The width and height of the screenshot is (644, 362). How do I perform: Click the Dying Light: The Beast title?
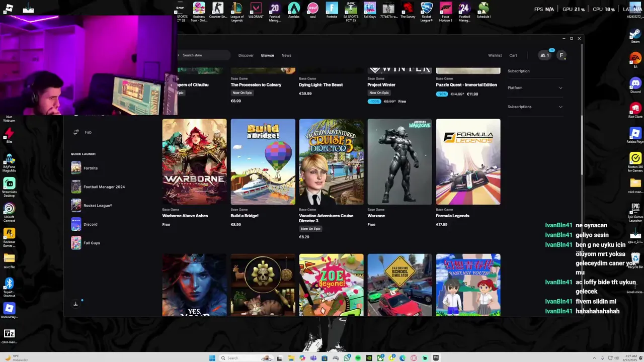320,85
